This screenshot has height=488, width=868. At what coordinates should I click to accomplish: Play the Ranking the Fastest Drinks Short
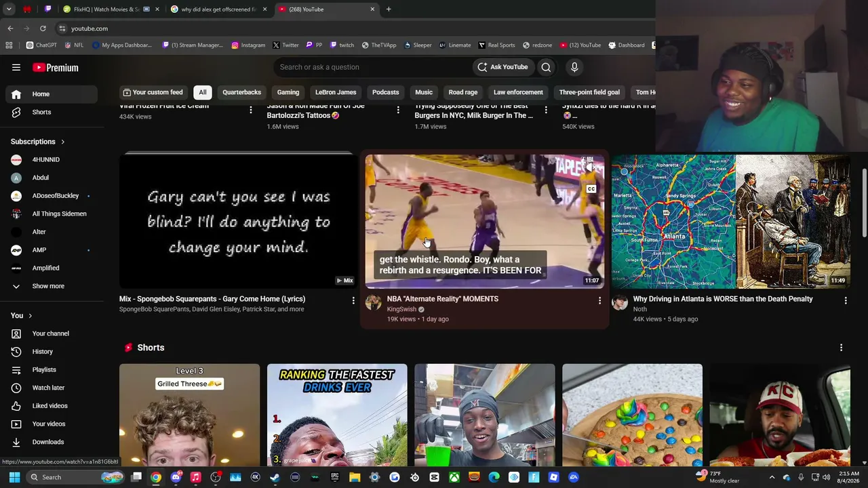337,415
